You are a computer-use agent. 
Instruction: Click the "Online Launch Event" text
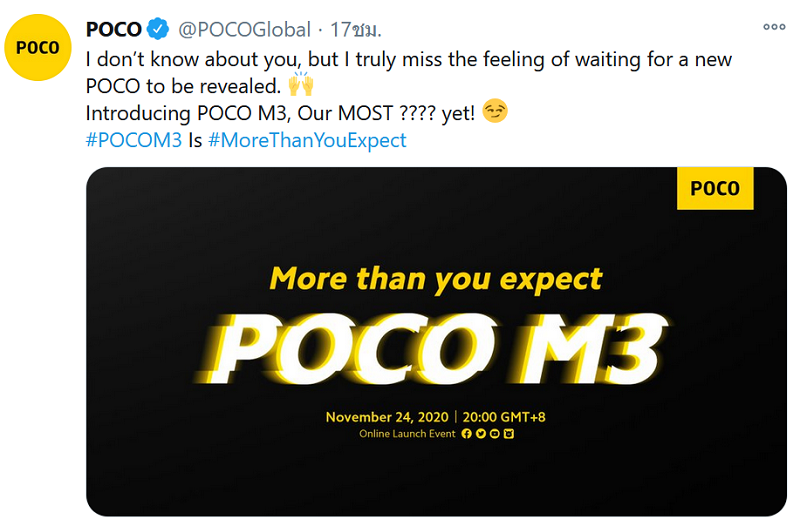[408, 434]
